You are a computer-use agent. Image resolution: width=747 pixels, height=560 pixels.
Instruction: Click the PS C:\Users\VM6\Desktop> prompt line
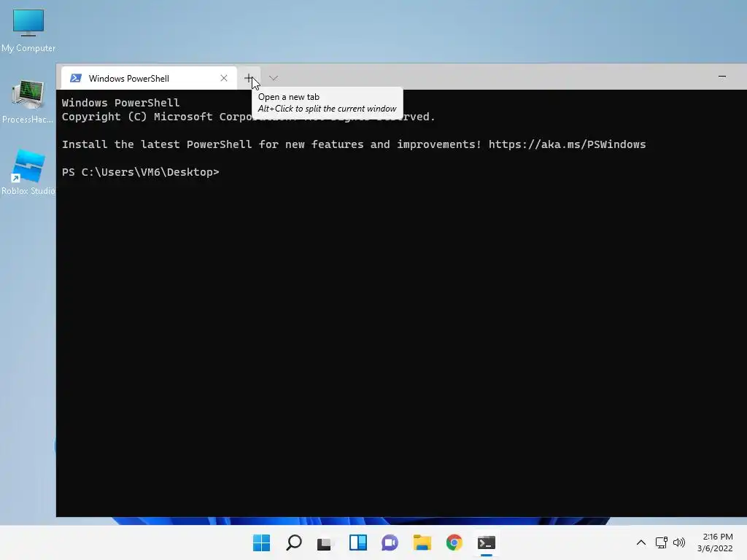[x=141, y=172]
